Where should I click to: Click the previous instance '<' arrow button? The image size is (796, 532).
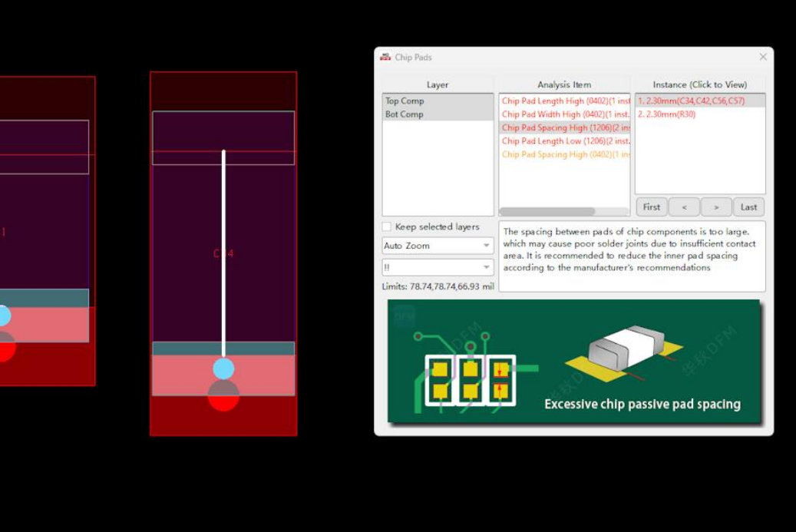click(684, 207)
